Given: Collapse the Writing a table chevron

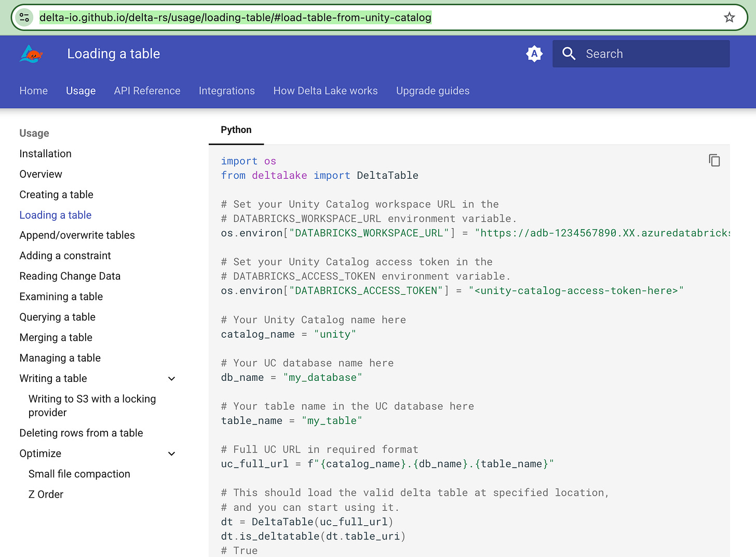Looking at the screenshot, I should pos(171,379).
